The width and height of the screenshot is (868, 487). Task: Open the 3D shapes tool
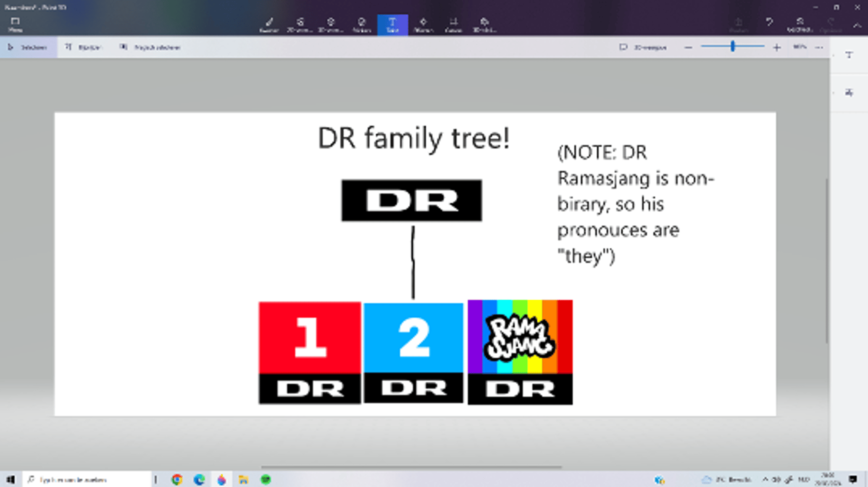(331, 24)
